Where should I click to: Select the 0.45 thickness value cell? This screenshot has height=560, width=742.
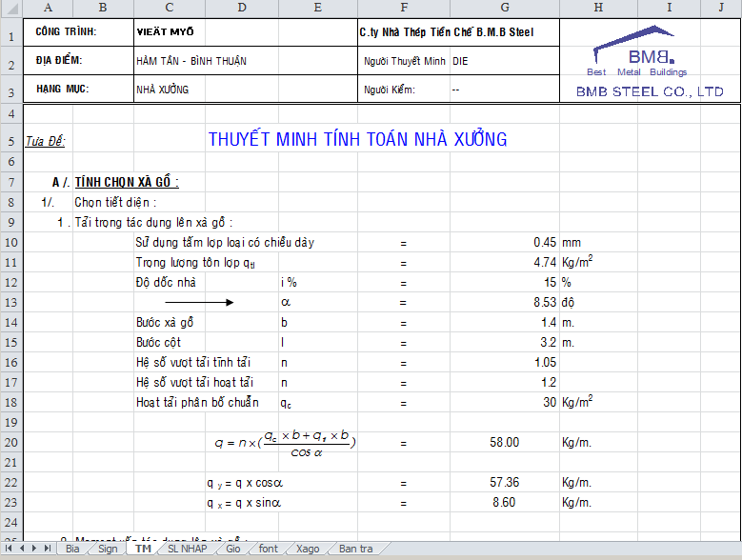tap(505, 242)
